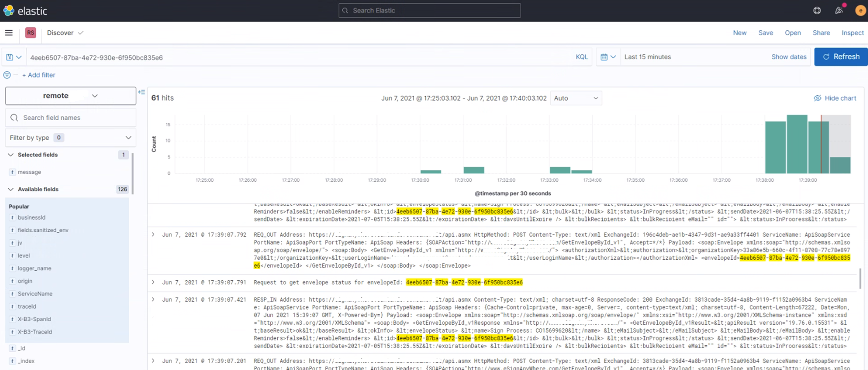Click the _index field type icon
The height and width of the screenshot is (370, 868).
12,361
